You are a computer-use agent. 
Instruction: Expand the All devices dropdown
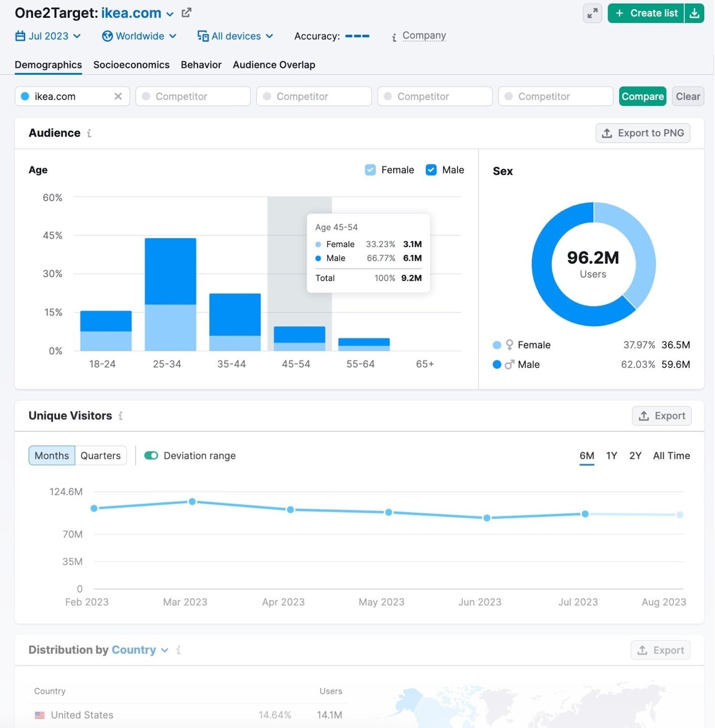point(235,36)
